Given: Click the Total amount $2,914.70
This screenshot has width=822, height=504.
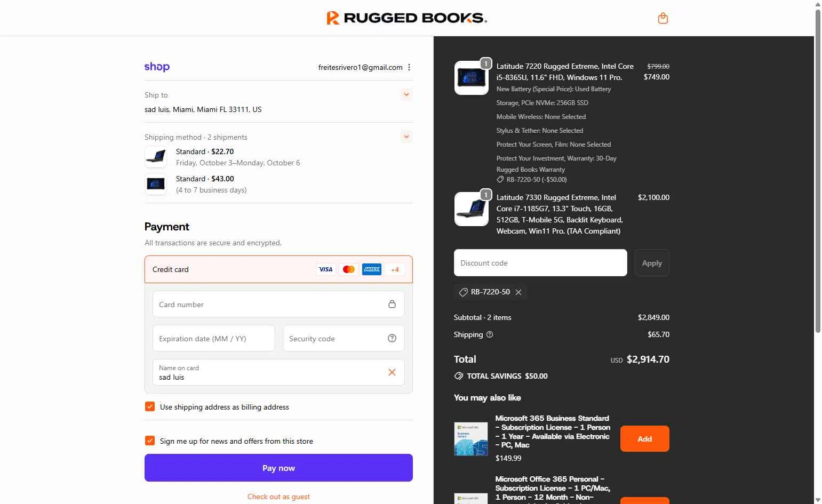Looking at the screenshot, I should (648, 359).
